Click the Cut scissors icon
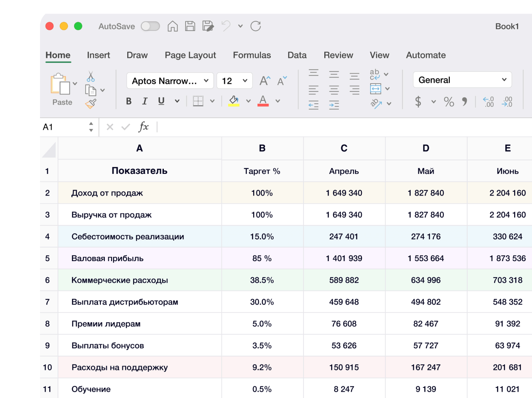Image resolution: width=532 pixels, height=398 pixels. click(x=91, y=77)
